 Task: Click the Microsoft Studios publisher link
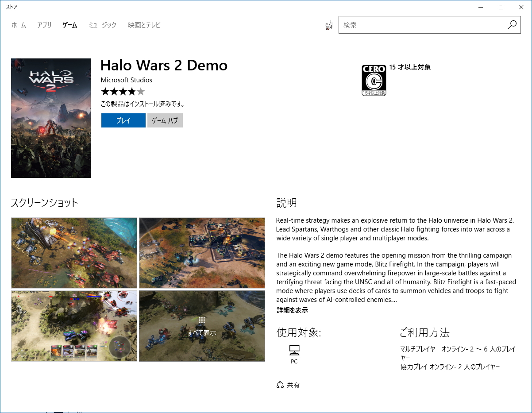[x=126, y=80]
